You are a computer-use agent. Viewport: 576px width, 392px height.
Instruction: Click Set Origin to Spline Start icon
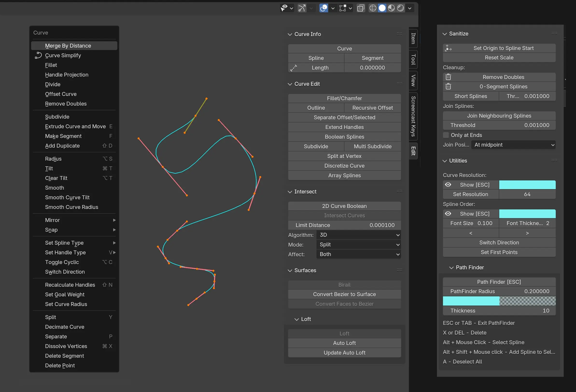[448, 48]
